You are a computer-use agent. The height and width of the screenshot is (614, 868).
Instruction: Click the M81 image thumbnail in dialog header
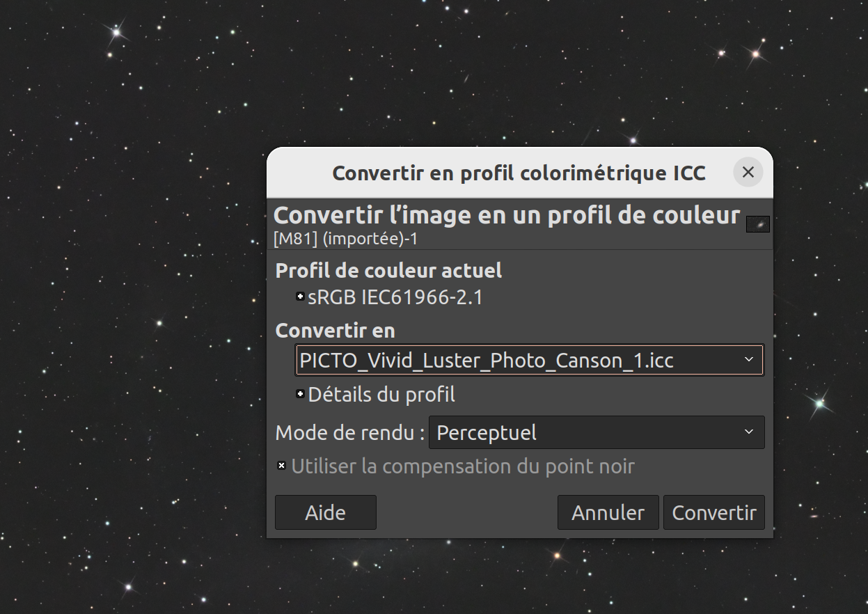coord(758,224)
